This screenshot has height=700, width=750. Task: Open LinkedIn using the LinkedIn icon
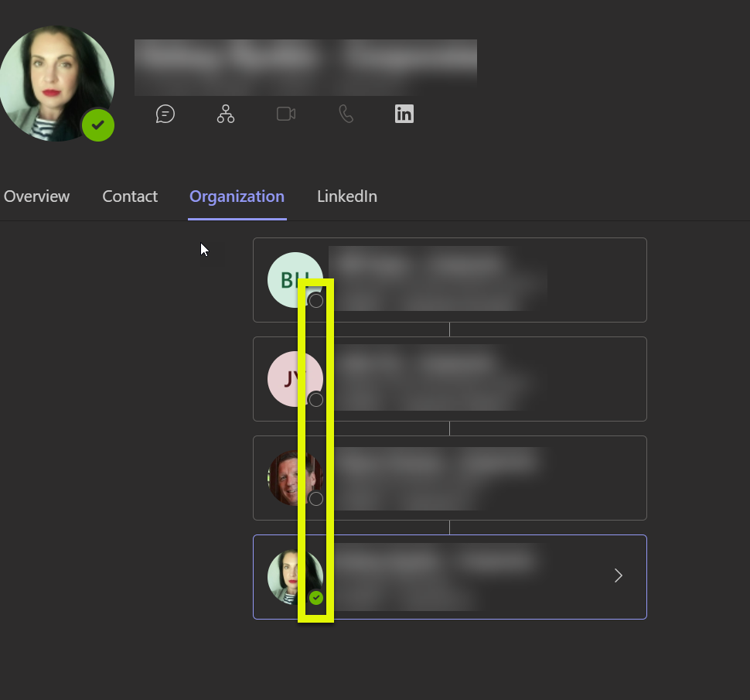[404, 113]
